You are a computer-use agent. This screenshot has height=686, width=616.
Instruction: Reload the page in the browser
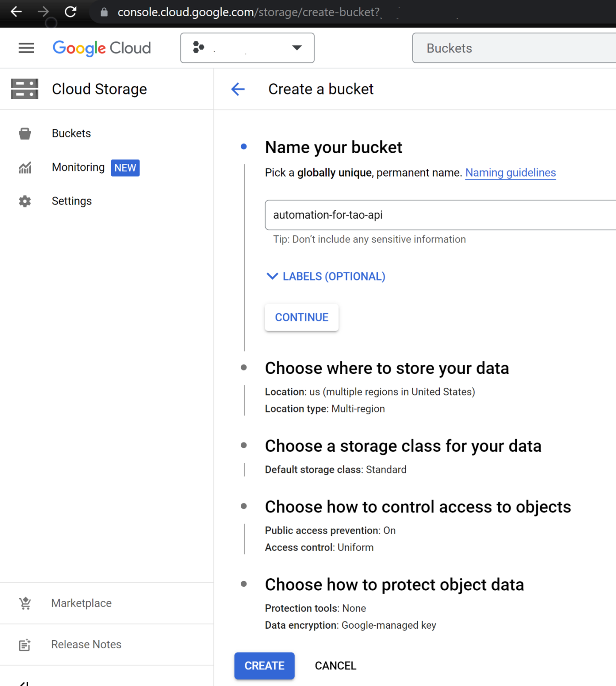click(x=71, y=12)
